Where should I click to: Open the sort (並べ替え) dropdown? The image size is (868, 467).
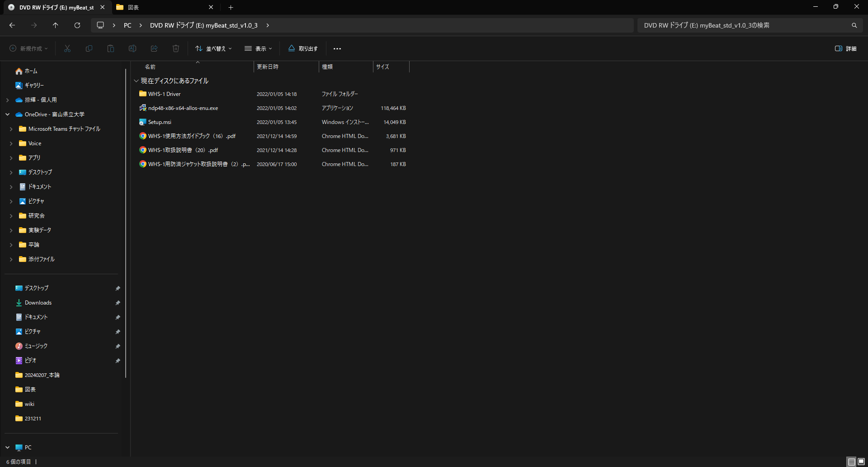213,48
